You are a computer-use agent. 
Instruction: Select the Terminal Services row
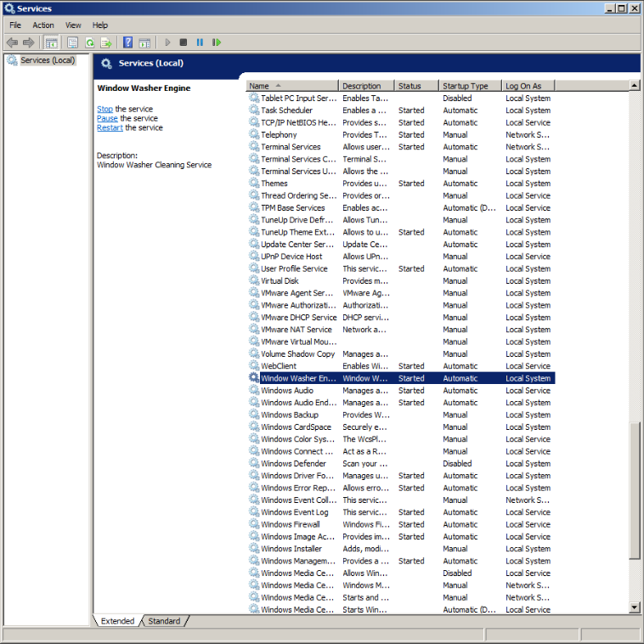pyautogui.click(x=401, y=147)
